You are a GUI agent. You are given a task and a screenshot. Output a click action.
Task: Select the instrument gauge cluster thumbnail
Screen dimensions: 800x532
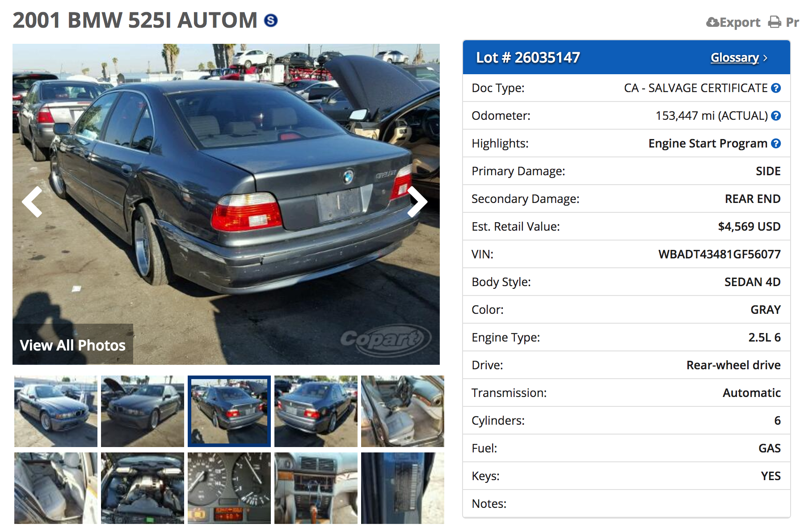pyautogui.click(x=229, y=488)
